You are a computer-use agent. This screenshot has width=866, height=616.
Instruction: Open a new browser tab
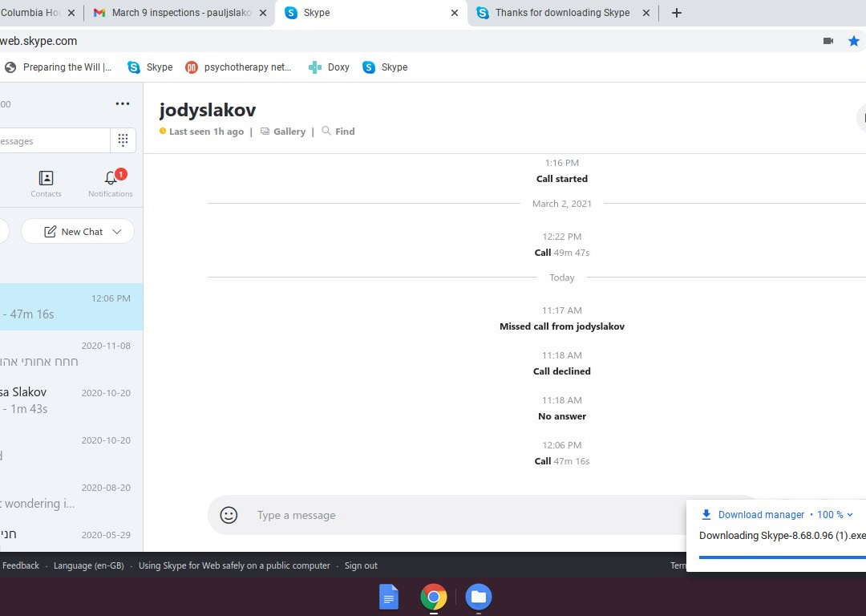676,13
